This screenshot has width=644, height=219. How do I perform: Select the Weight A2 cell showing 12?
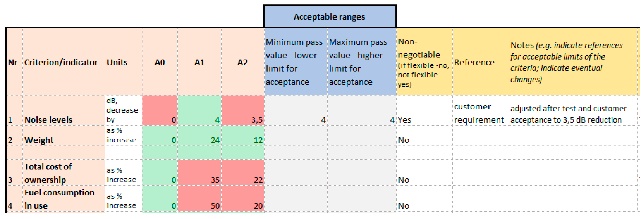coord(242,136)
